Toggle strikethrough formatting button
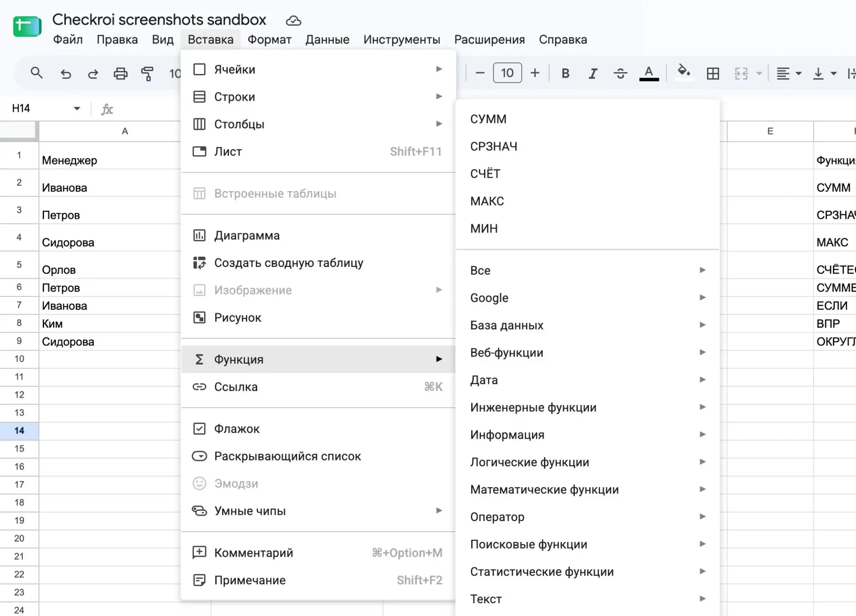 pos(620,73)
